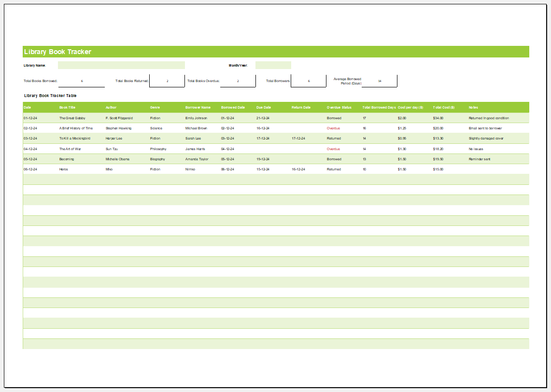Image resolution: width=551 pixels, height=392 pixels.
Task: Select the Total Borrowers value box
Action: pos(309,81)
